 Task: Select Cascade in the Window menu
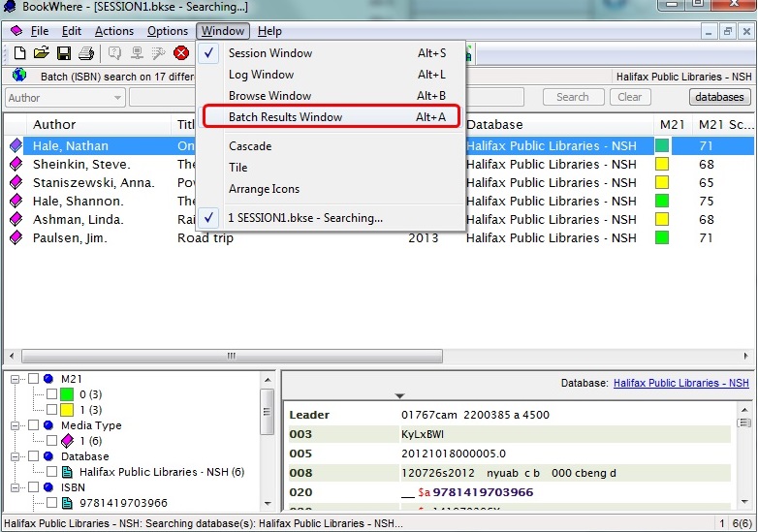(332, 146)
